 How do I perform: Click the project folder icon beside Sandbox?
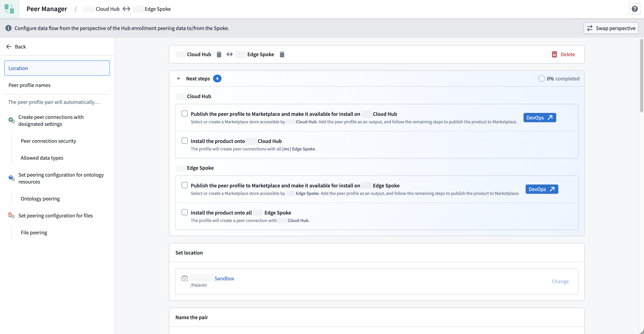click(x=184, y=278)
